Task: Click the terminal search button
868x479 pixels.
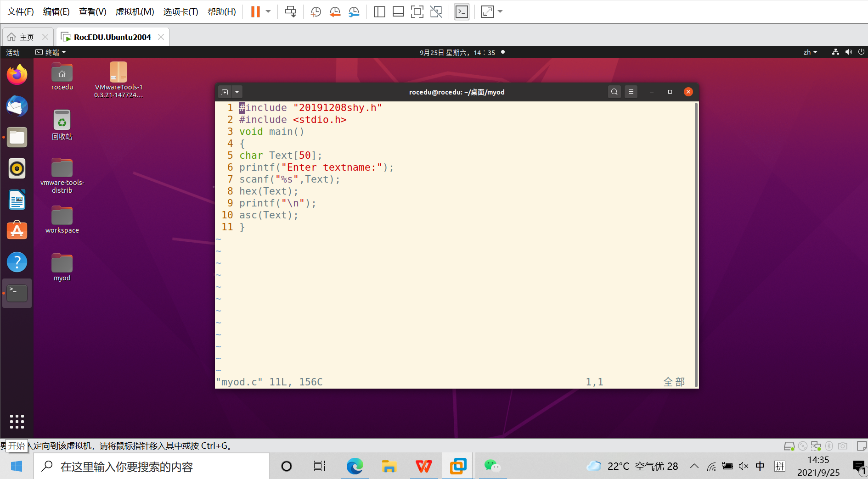Action: (x=614, y=92)
